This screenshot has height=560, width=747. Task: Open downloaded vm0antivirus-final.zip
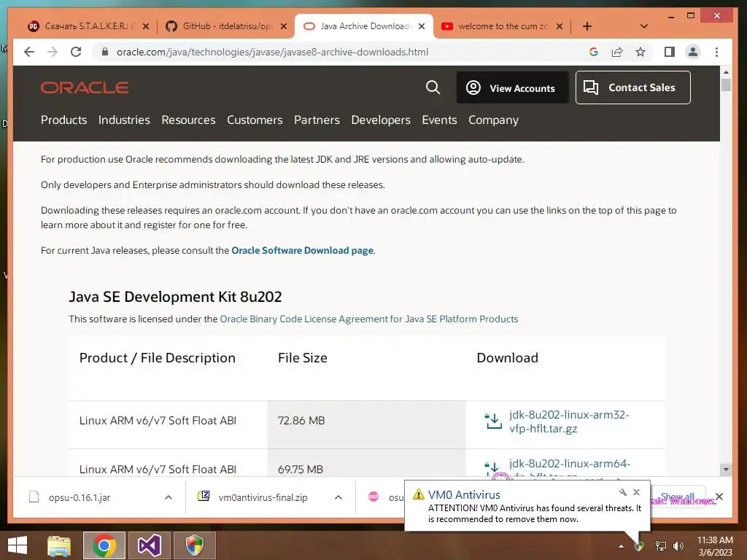click(x=263, y=497)
